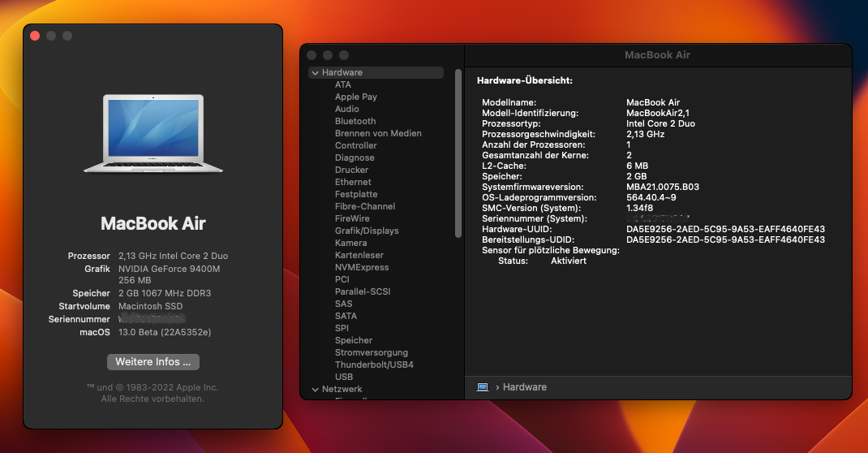Open the SAS entry

pos(343,304)
